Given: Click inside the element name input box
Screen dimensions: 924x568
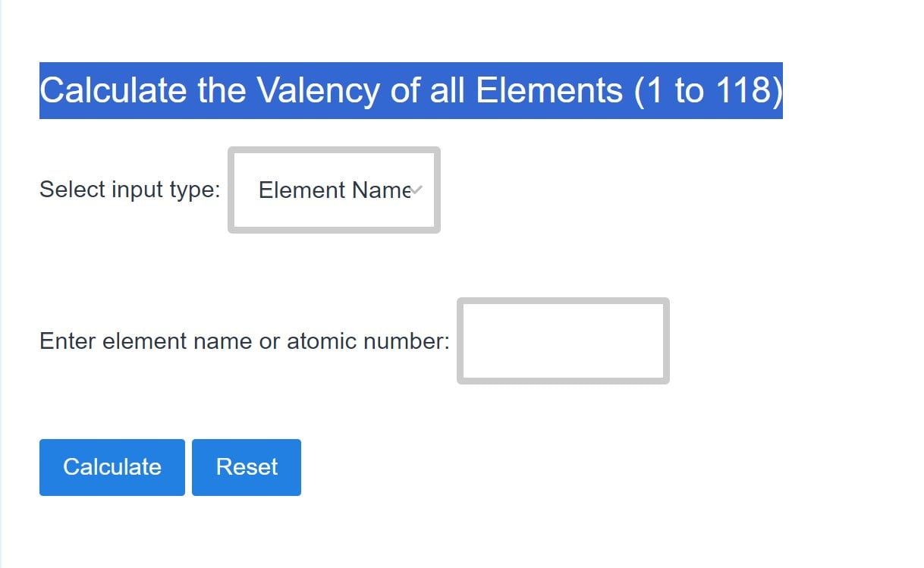Looking at the screenshot, I should 563,340.
